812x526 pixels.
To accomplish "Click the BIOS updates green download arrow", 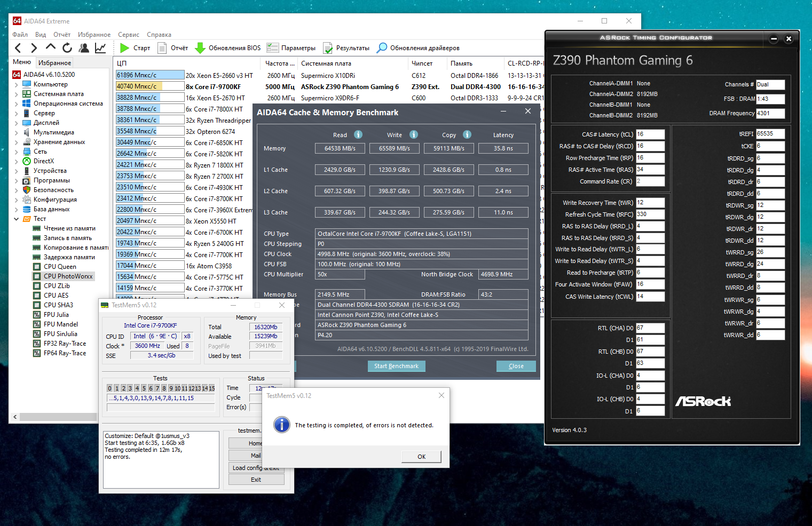I will (200, 48).
